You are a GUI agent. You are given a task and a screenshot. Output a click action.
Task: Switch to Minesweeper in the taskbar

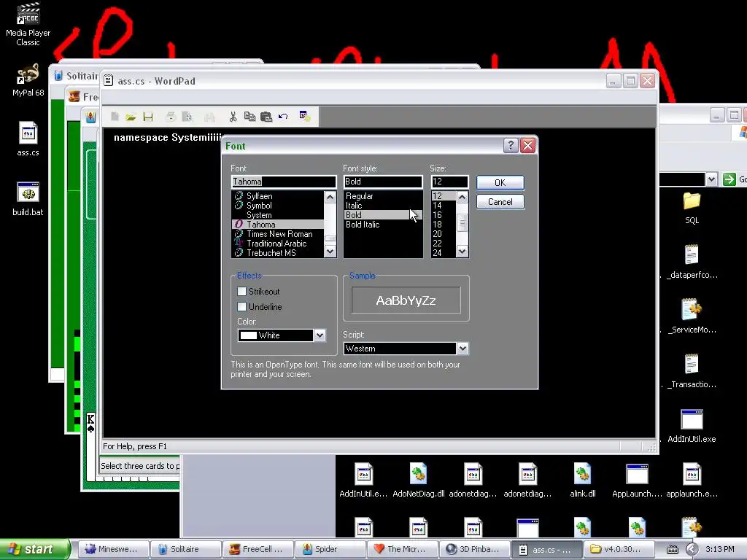point(113,549)
